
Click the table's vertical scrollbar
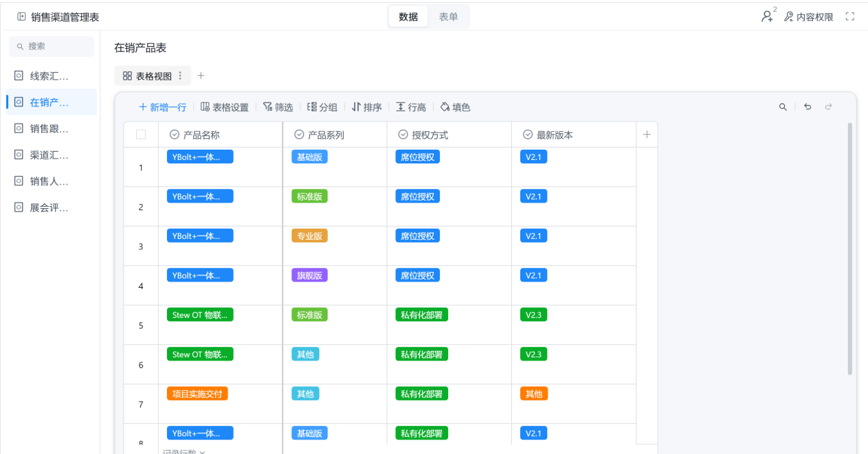(850, 249)
